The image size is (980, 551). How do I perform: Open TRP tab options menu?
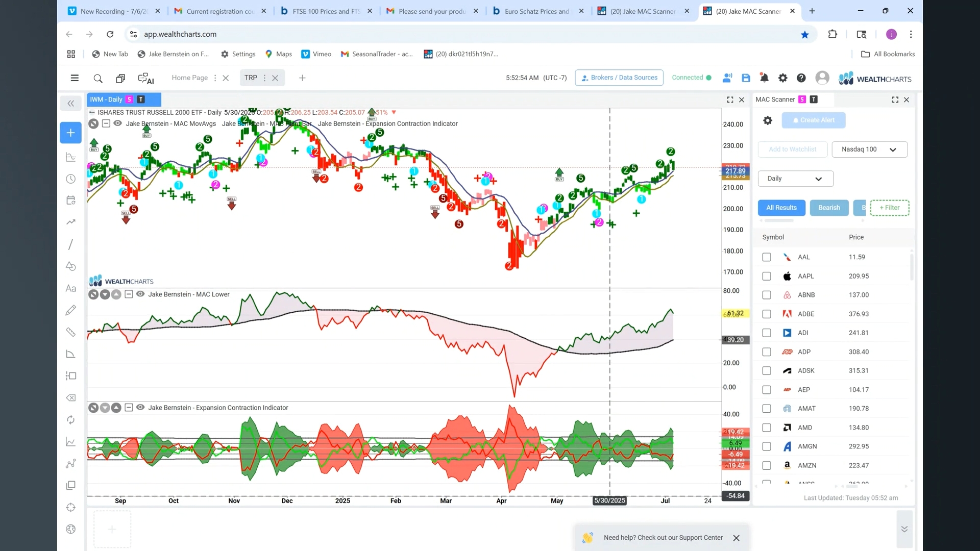[264, 78]
